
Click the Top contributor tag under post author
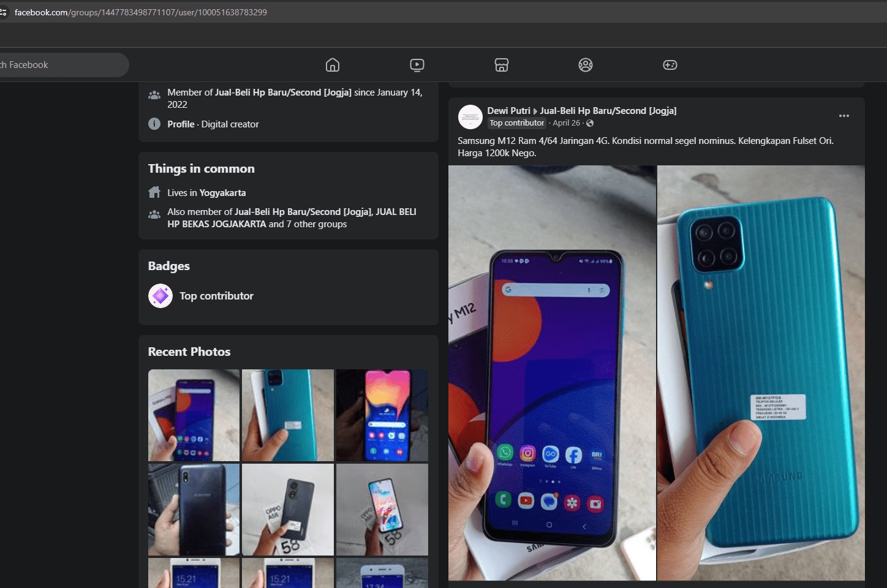click(x=516, y=123)
